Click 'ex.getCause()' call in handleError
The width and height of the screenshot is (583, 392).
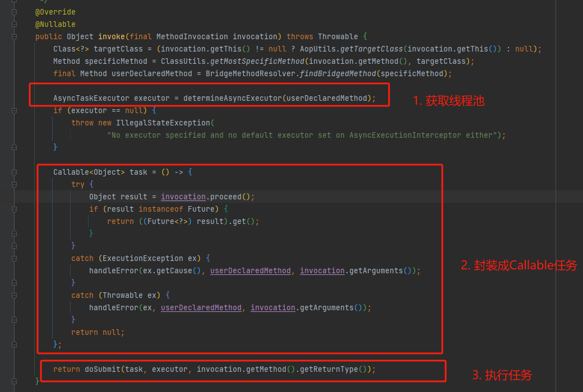[172, 271]
